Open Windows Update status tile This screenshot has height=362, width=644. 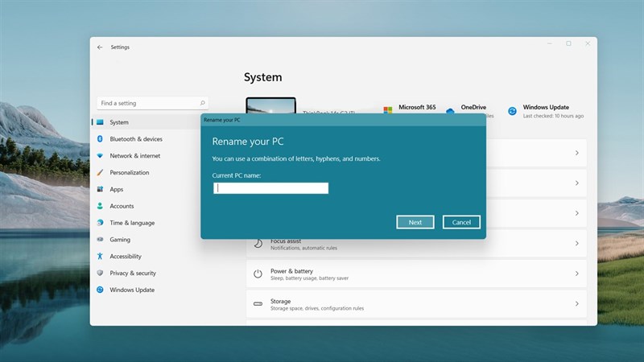[x=546, y=111]
